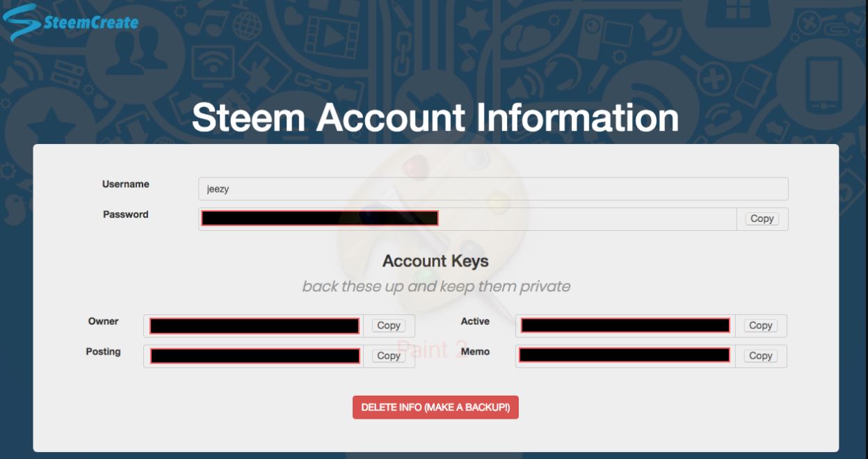Click the Password label

125,214
